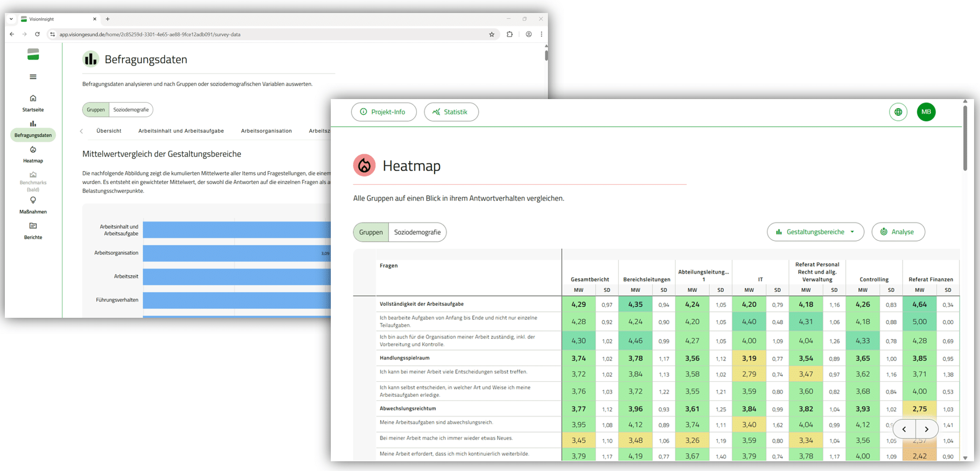Open the hamburger menu in the sidebar
Screen dimensions: 980x471
click(33, 77)
